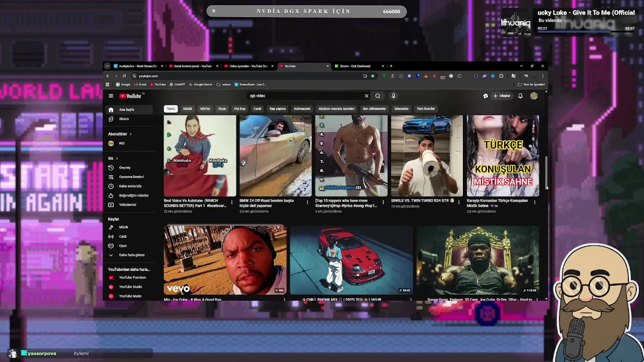The image size is (644, 362).
Task: Open a new browser tab
Action: [391, 66]
